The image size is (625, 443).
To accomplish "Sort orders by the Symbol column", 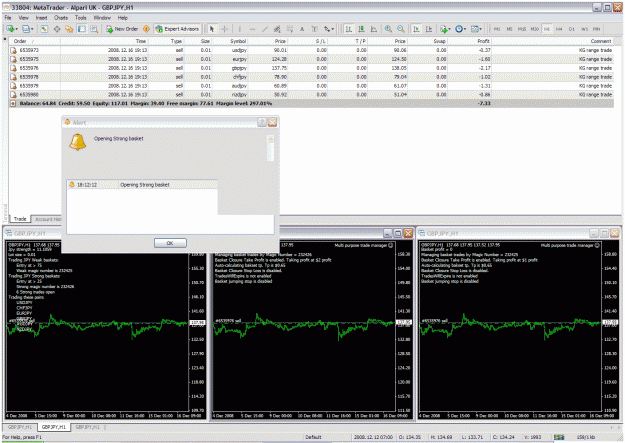I will tap(230, 41).
